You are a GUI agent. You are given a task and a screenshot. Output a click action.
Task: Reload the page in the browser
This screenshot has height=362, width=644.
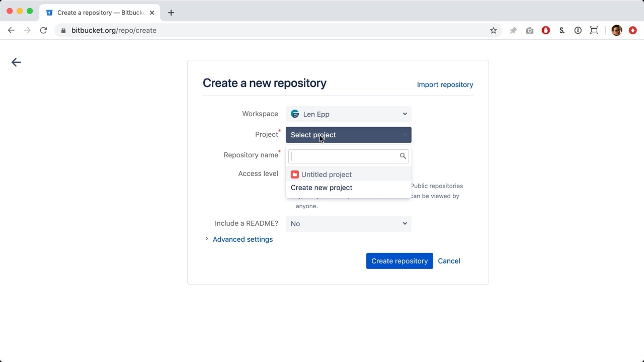click(43, 31)
